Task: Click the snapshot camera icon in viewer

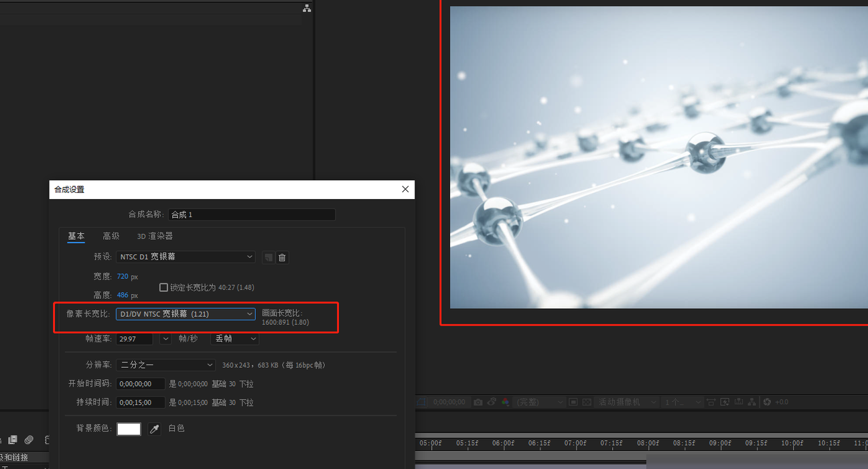Action: point(478,402)
